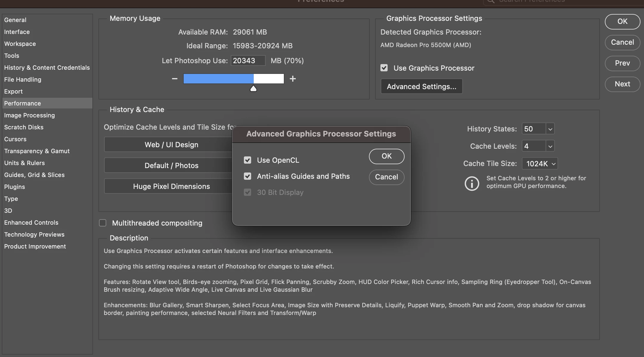Click the search magnifier icon at top

coord(490,1)
